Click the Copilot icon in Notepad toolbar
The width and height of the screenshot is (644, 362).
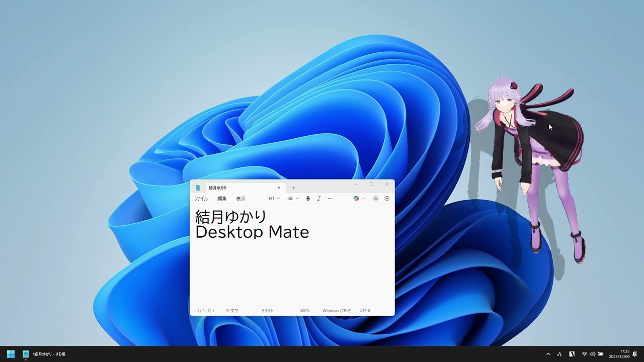click(x=356, y=199)
